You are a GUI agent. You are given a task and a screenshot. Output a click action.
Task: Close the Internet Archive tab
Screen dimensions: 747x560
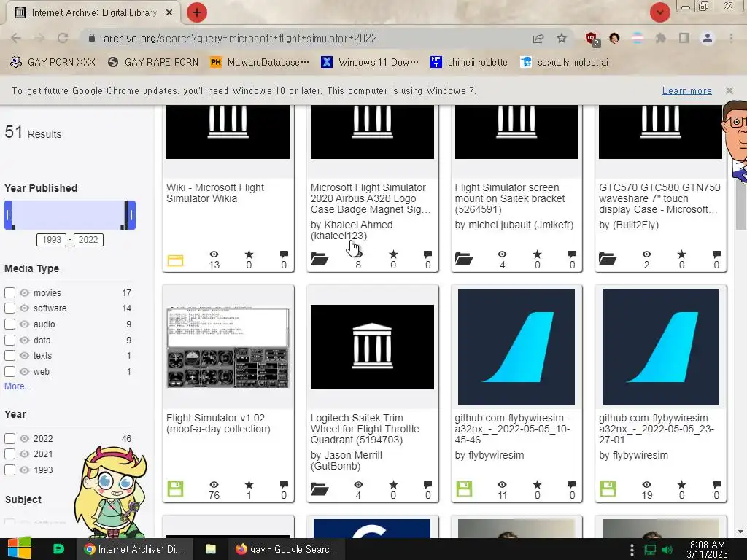[169, 13]
